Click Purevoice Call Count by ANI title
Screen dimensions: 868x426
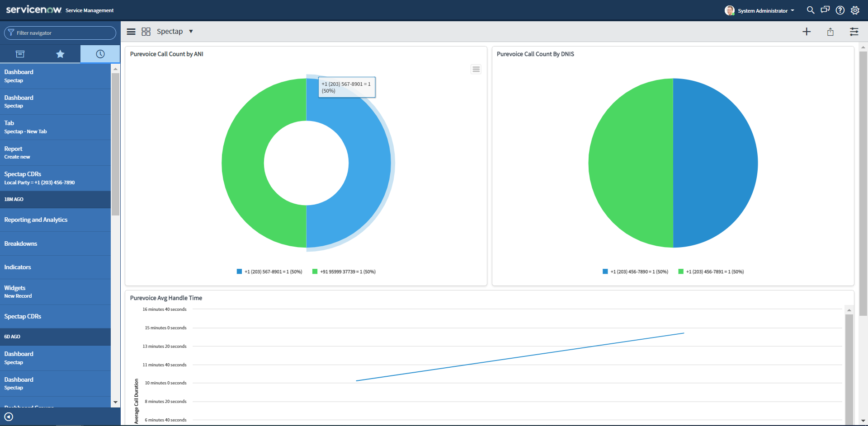coord(167,54)
